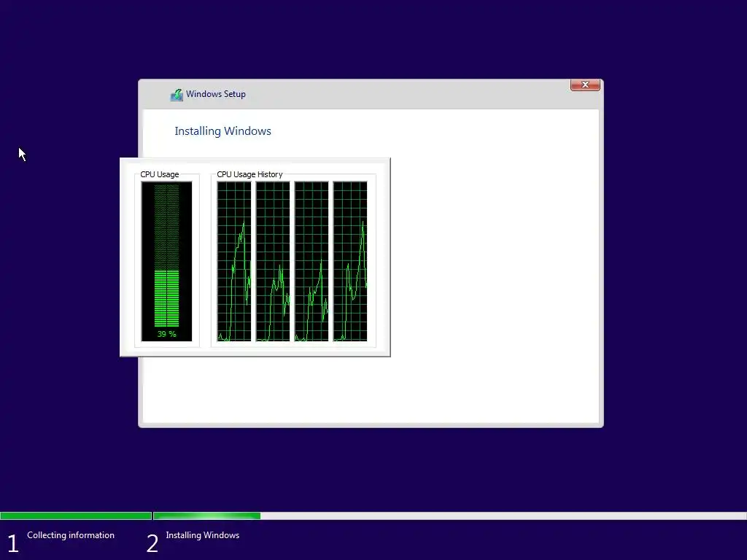Click the Installing Windows heading
Viewport: 747px width, 560px height.
pyautogui.click(x=222, y=131)
